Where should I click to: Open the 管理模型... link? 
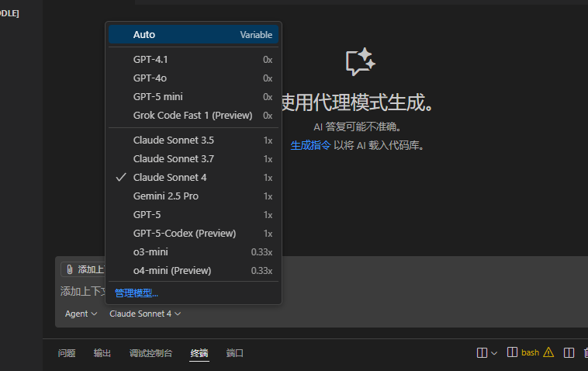point(137,293)
